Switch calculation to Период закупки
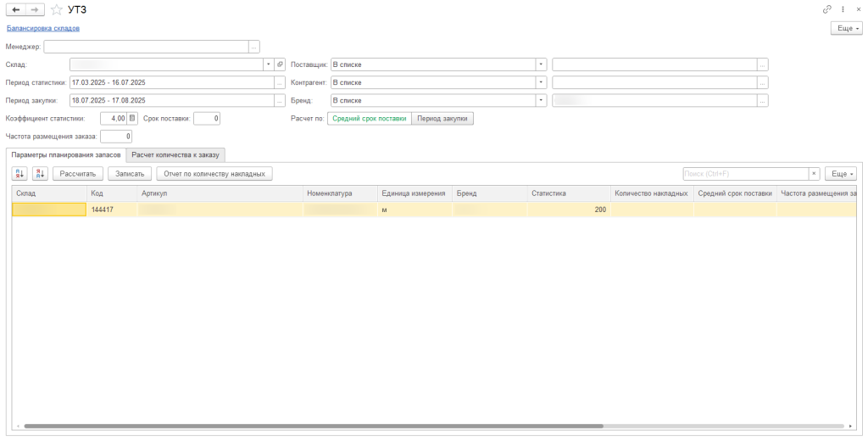The image size is (868, 442). pyautogui.click(x=442, y=119)
